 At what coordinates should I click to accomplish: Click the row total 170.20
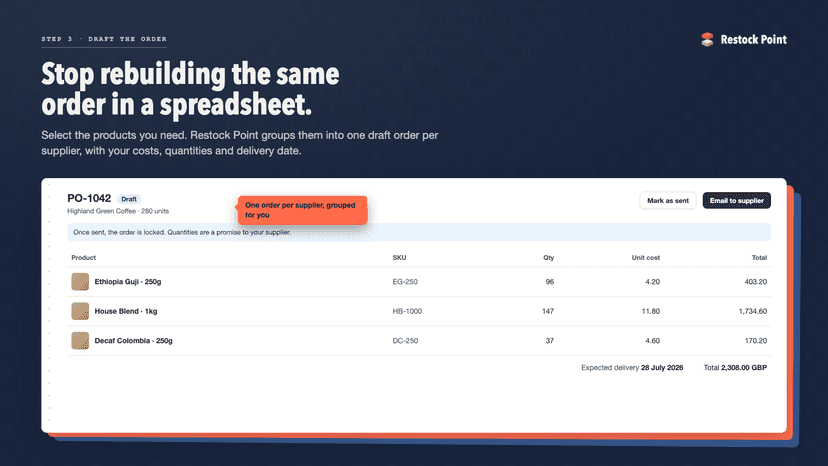click(x=756, y=341)
